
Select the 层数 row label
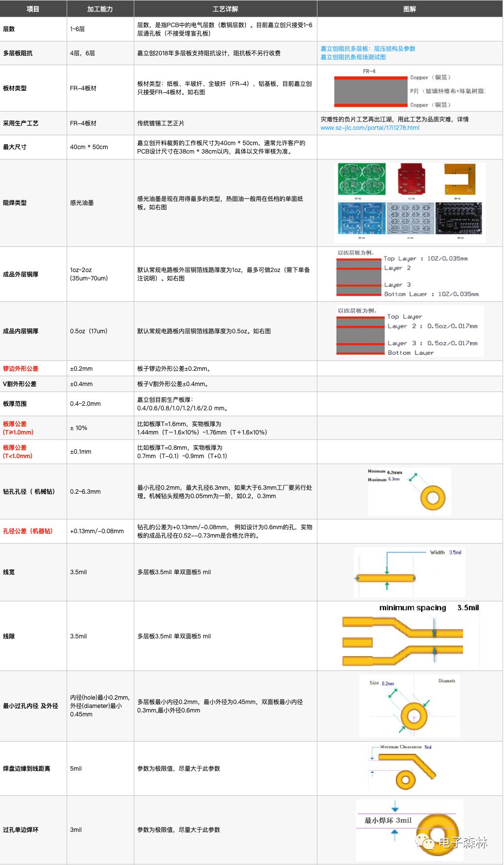[9, 29]
